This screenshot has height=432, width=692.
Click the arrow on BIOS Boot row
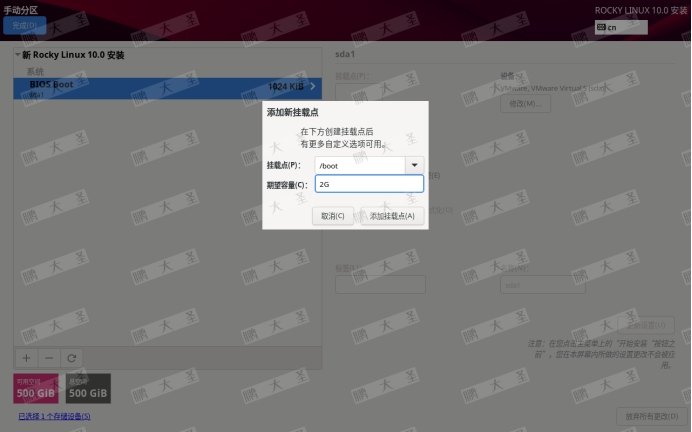312,87
